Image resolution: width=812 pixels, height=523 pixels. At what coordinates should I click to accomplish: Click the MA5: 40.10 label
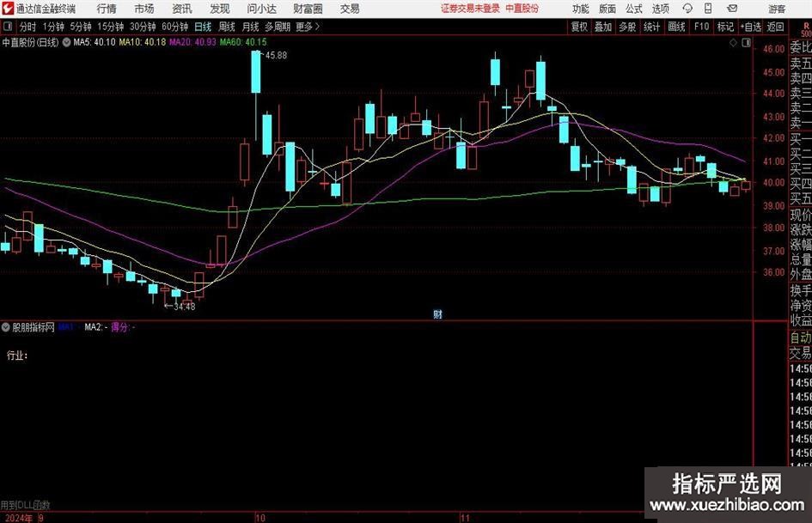tap(95, 42)
